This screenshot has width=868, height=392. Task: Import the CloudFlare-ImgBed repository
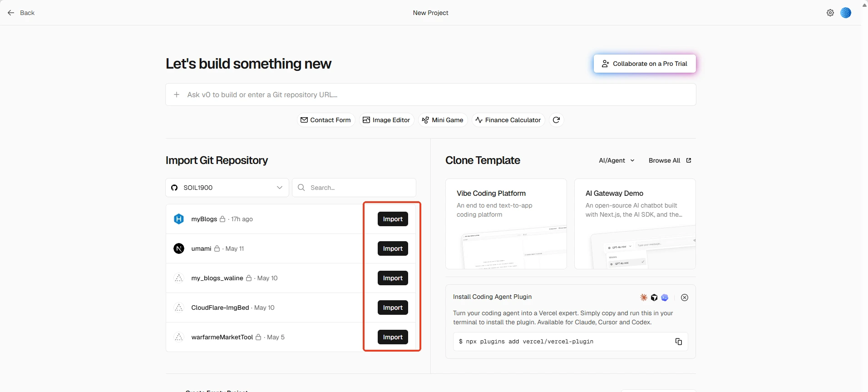pyautogui.click(x=393, y=308)
